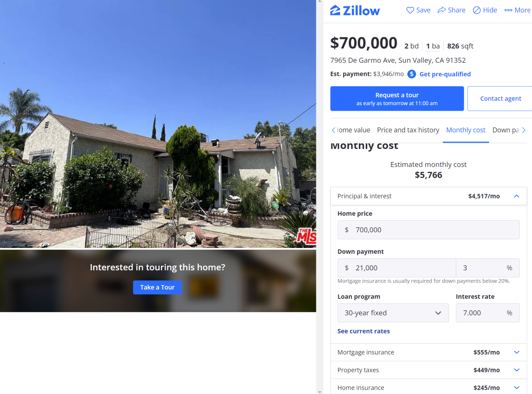Show previous section tabs with left chevron
The image size is (532, 394).
(x=334, y=130)
